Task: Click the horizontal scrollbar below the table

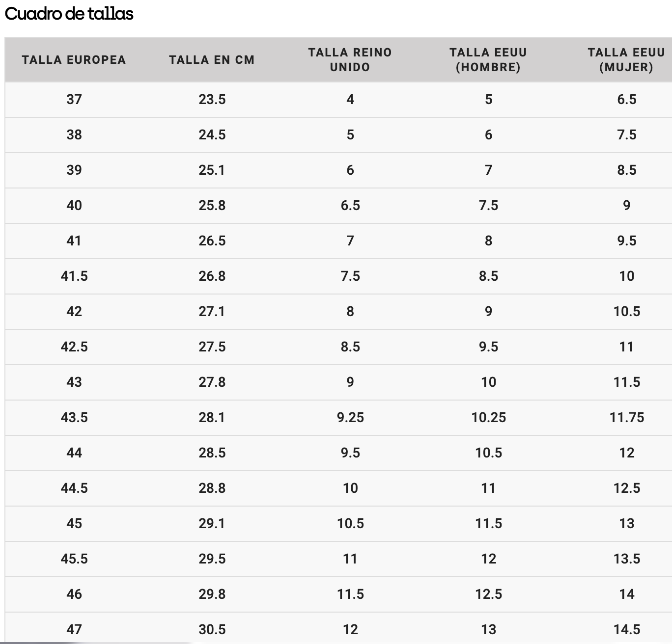Action: (x=98, y=642)
